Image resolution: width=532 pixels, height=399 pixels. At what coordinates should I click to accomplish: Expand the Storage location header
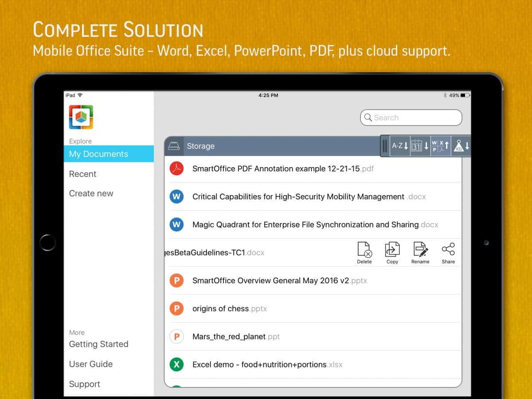pos(200,146)
